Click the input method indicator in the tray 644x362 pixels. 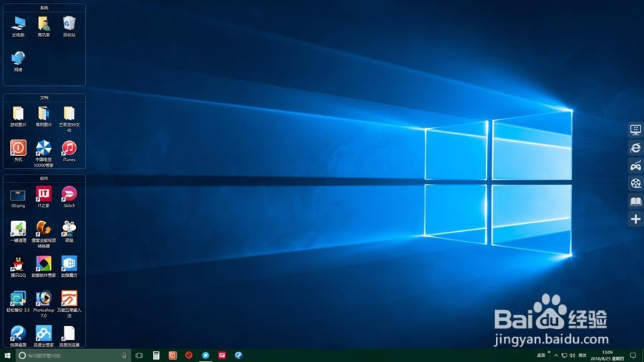click(x=582, y=356)
